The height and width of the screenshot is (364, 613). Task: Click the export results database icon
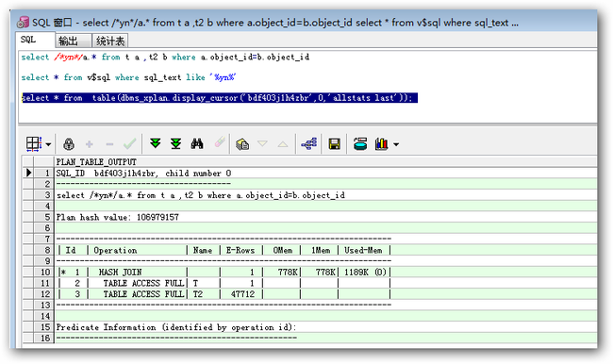click(360, 143)
